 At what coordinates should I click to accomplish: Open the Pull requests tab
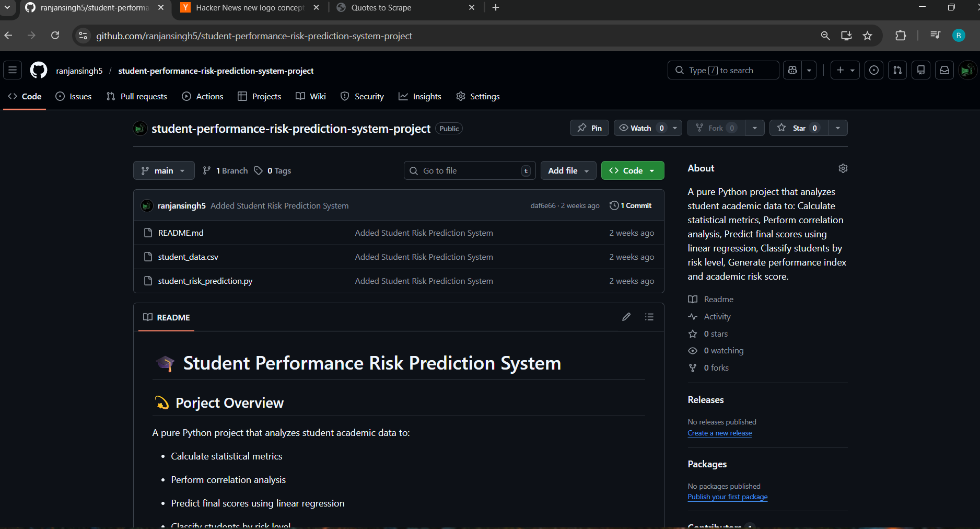point(137,96)
